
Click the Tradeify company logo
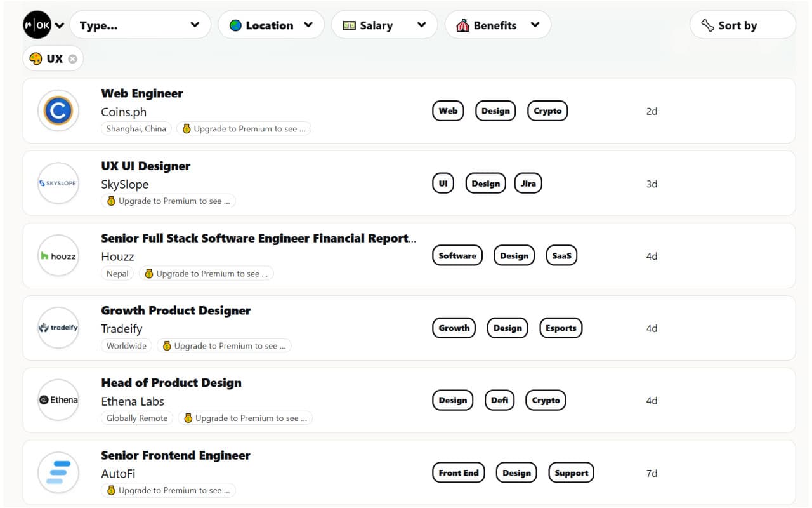click(58, 328)
